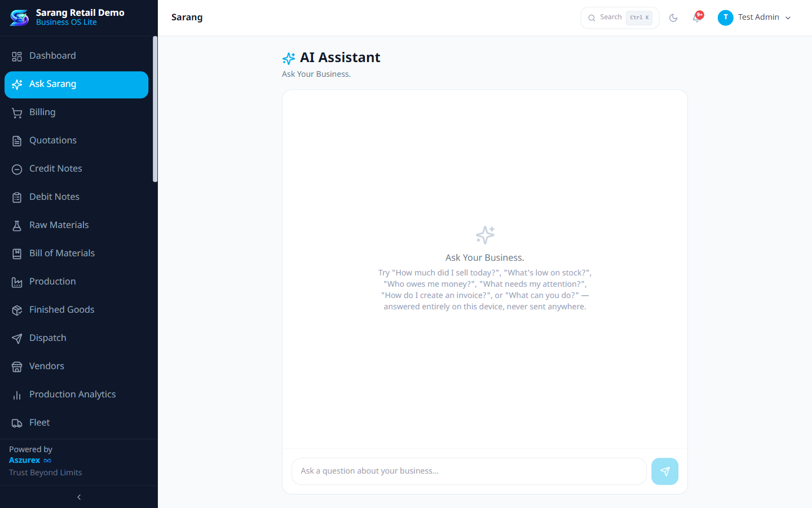The image size is (812, 508).
Task: Go to Production page
Action: click(x=76, y=282)
